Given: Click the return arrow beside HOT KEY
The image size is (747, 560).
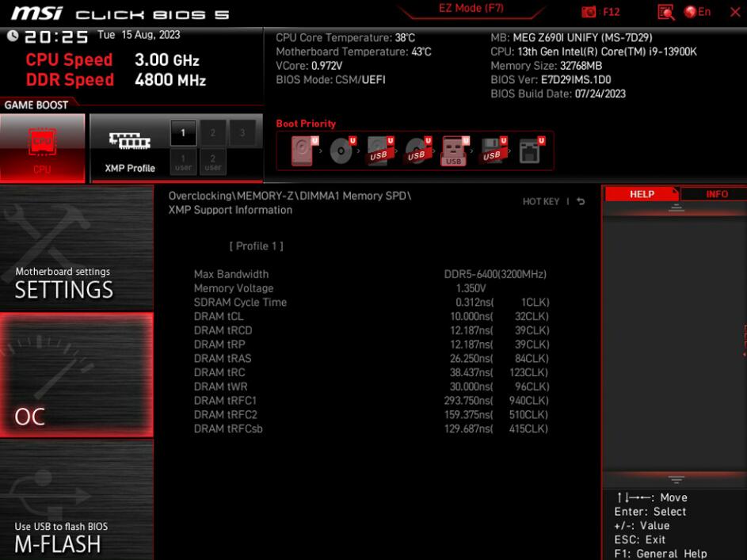Looking at the screenshot, I should coord(579,201).
